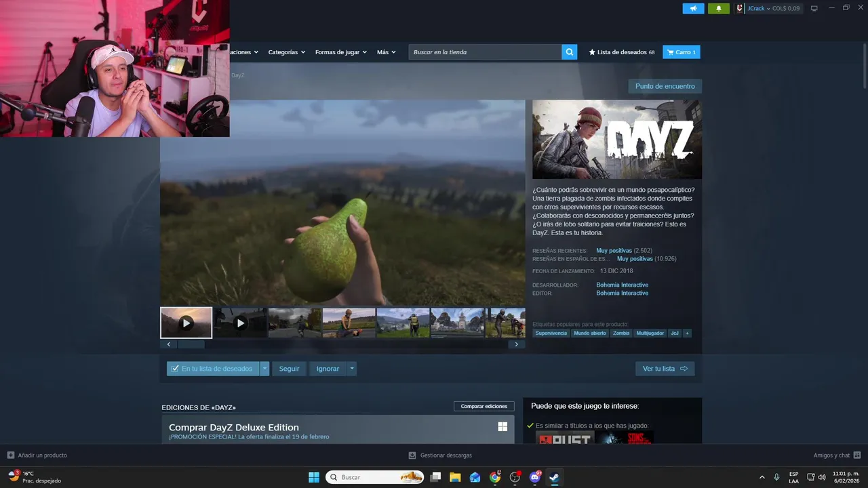Image resolution: width=868 pixels, height=488 pixels.
Task: Open Google Chrome from taskbar
Action: coord(495,477)
